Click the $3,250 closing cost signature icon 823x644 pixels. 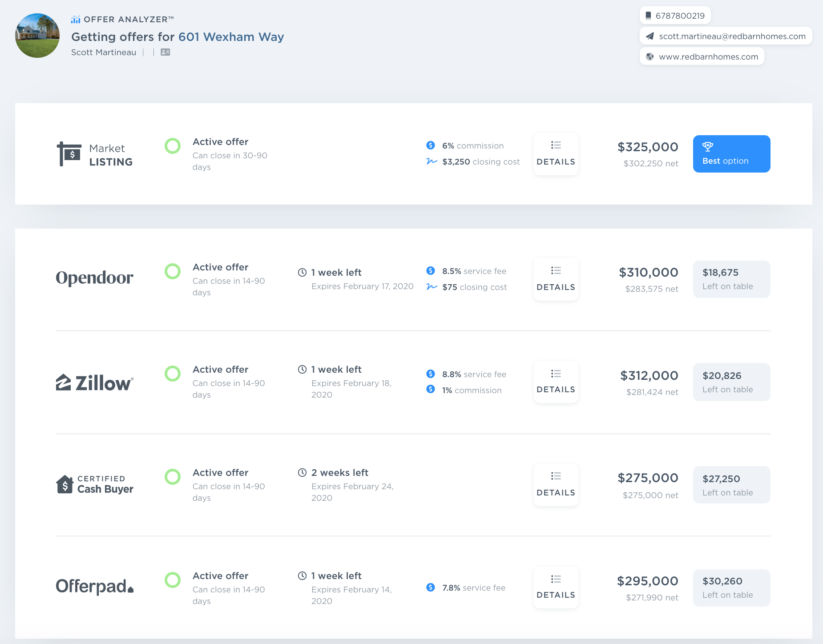tap(432, 161)
